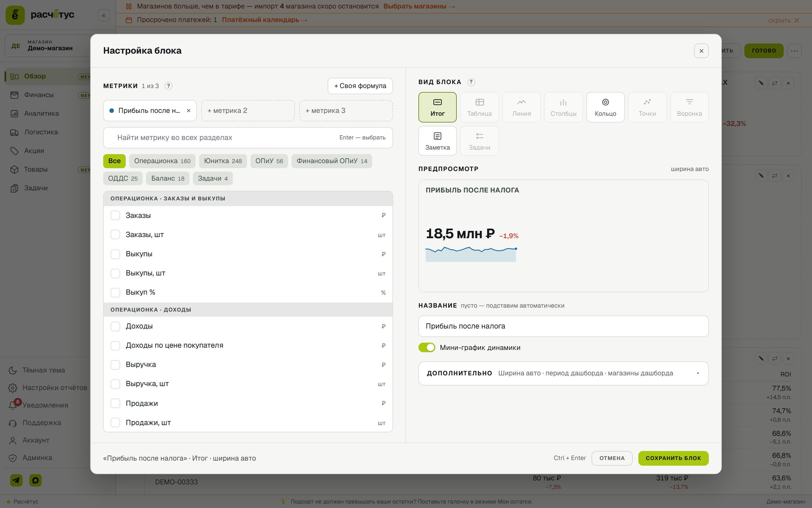This screenshot has height=508, width=812.
Task: Select the Итог block type
Action: pyautogui.click(x=437, y=107)
